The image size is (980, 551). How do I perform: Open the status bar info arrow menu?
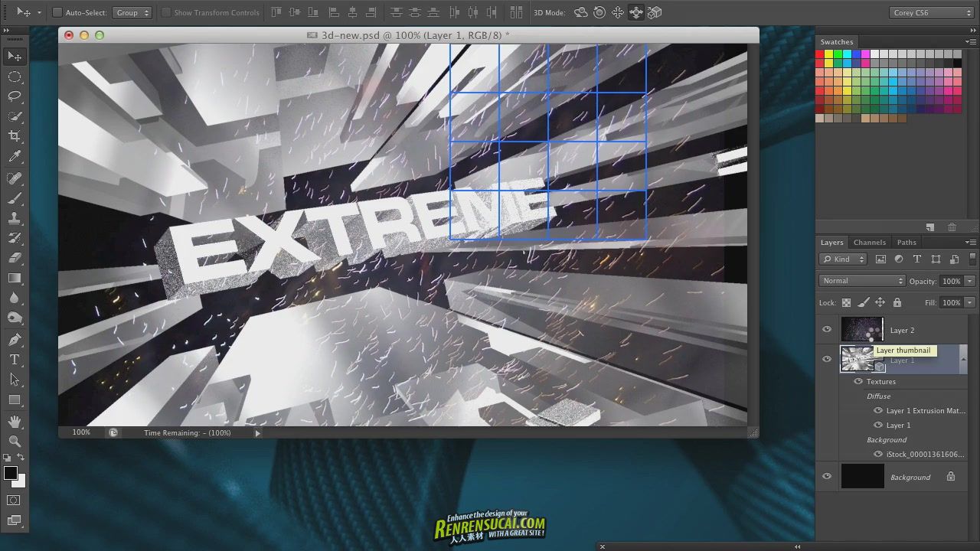pyautogui.click(x=257, y=432)
